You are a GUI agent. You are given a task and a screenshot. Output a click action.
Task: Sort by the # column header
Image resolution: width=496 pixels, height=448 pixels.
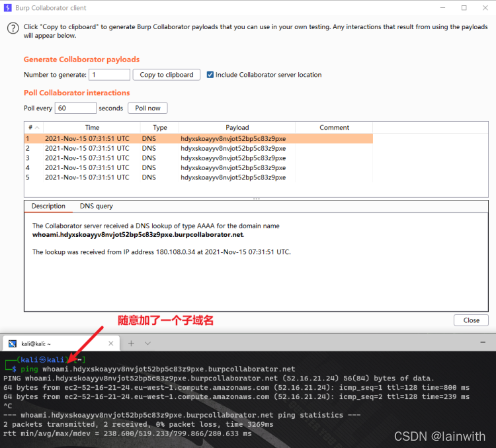tap(34, 128)
